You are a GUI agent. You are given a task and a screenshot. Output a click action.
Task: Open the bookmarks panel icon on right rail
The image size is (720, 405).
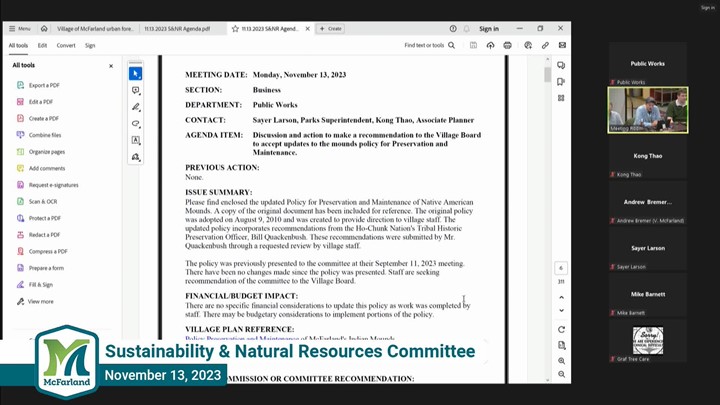click(561, 82)
